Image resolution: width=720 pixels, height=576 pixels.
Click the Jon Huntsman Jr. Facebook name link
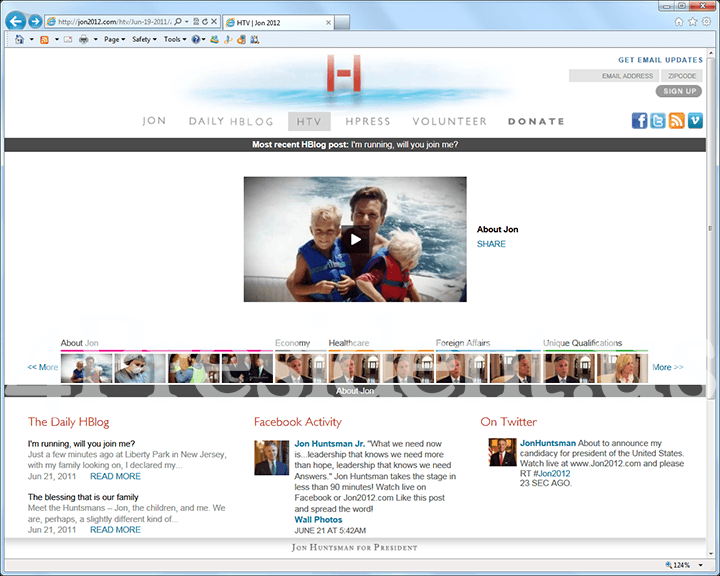(330, 444)
